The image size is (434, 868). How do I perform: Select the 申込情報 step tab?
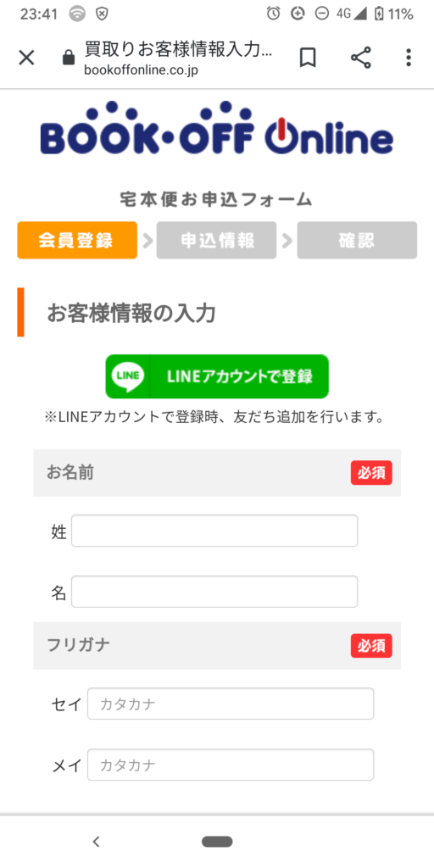[216, 240]
